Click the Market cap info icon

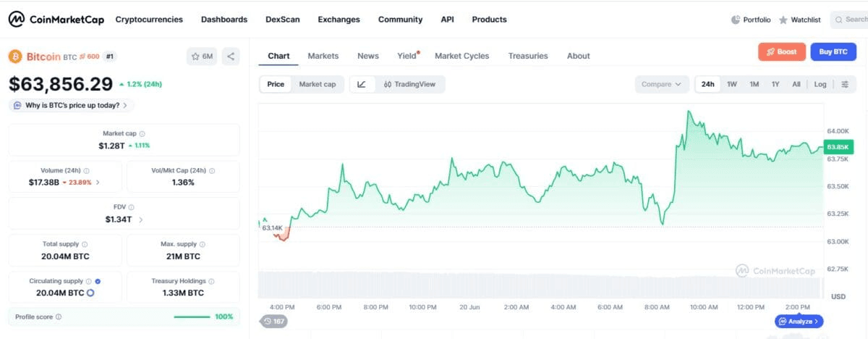[x=142, y=133]
